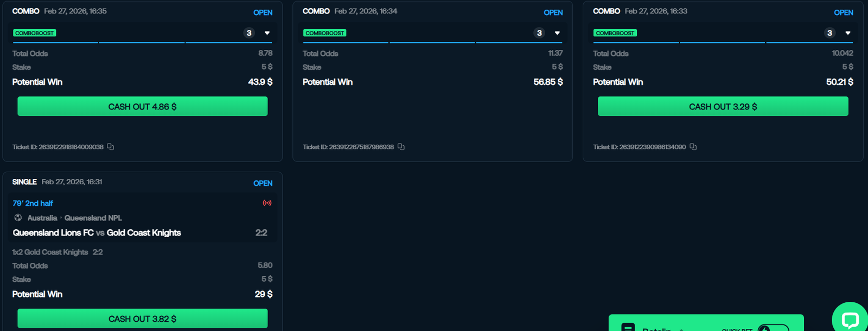The width and height of the screenshot is (868, 331).
Task: Copy ticket ID of the 16:34 combo bet
Action: (401, 147)
